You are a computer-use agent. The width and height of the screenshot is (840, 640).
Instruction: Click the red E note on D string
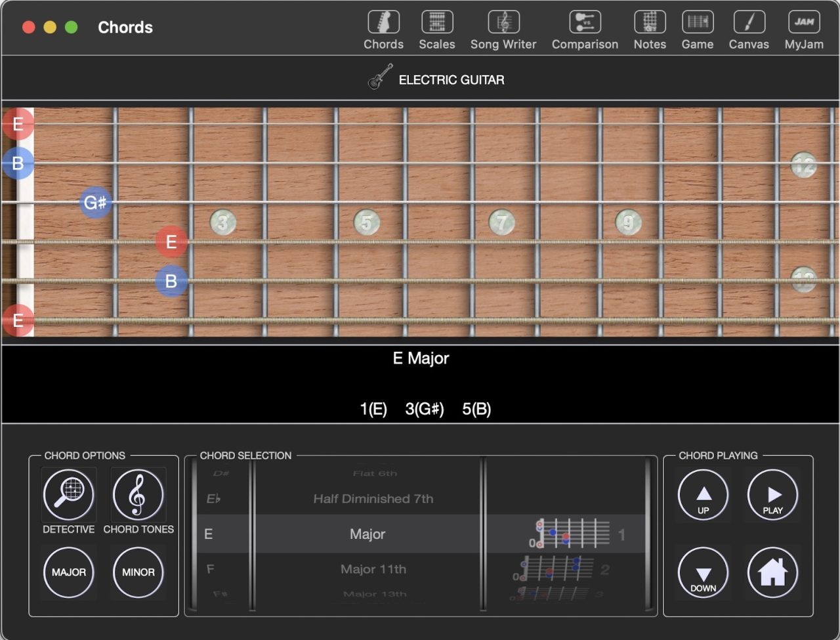[171, 242]
